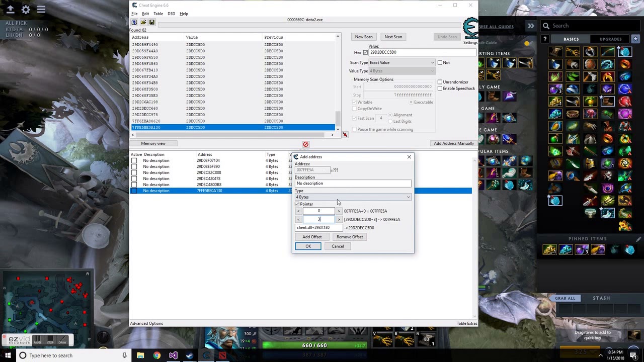
Task: Click the save floppy disk toolbar icon
Action: [x=151, y=22]
